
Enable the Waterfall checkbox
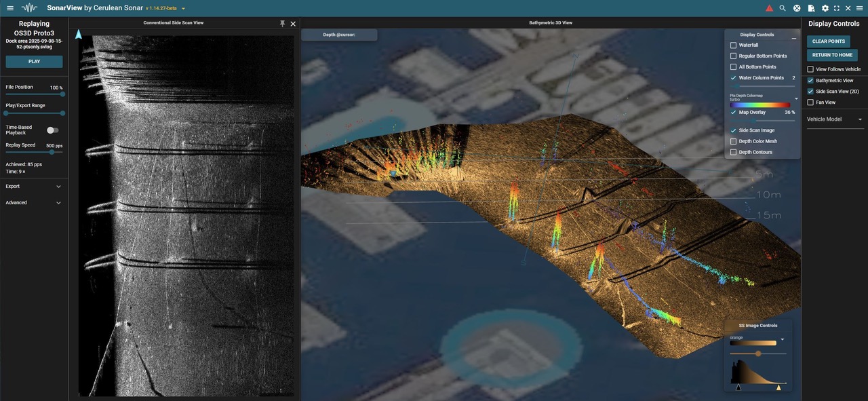point(733,45)
